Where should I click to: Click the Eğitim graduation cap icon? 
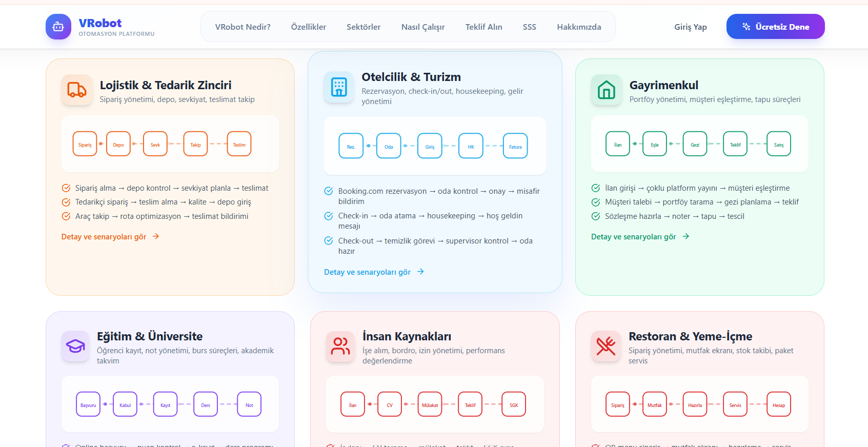[75, 347]
